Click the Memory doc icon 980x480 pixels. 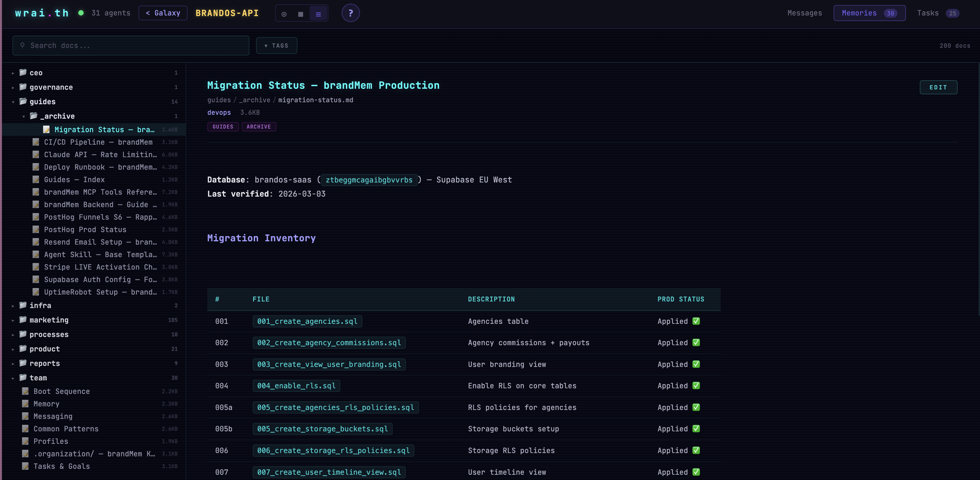[x=25, y=404]
